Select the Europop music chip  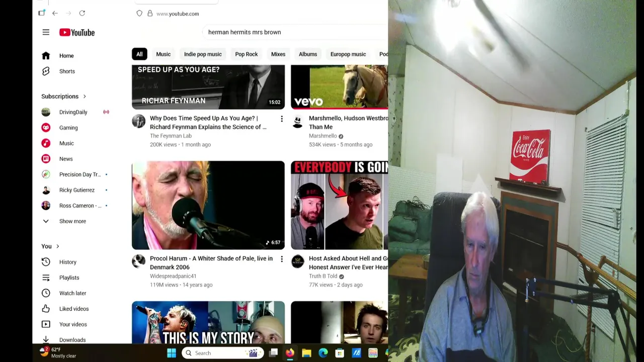348,54
